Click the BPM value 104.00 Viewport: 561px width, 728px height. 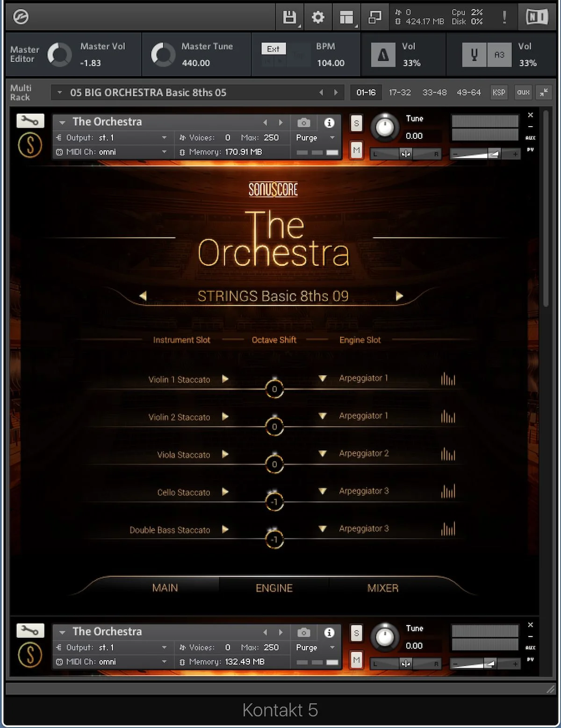tap(331, 63)
